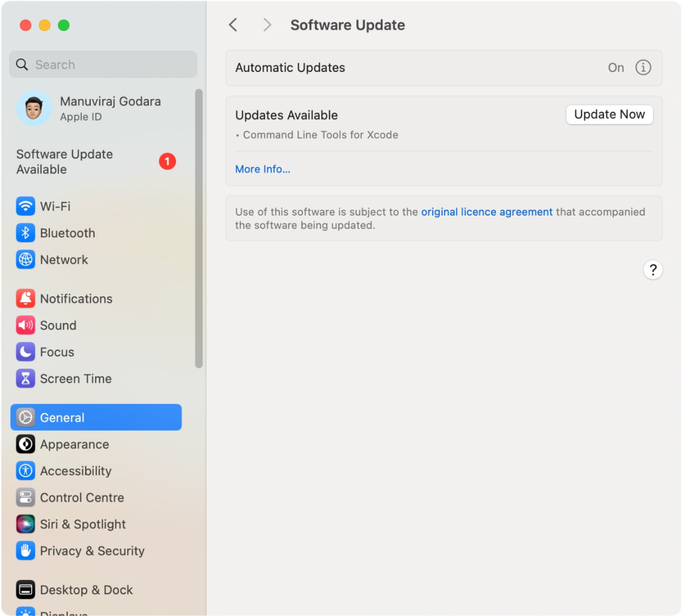The width and height of the screenshot is (681, 616).
Task: Open Focus settings moon icon
Action: pyautogui.click(x=25, y=352)
